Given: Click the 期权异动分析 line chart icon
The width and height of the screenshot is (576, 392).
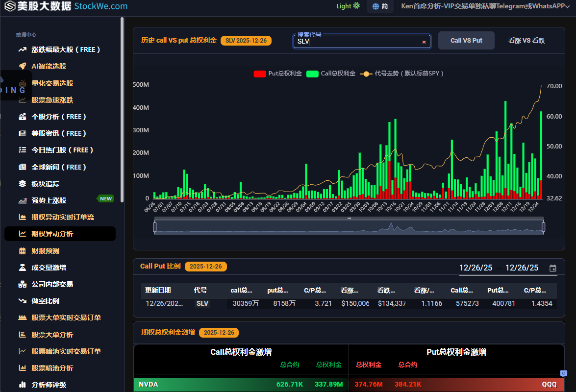Looking at the screenshot, I should point(23,234).
